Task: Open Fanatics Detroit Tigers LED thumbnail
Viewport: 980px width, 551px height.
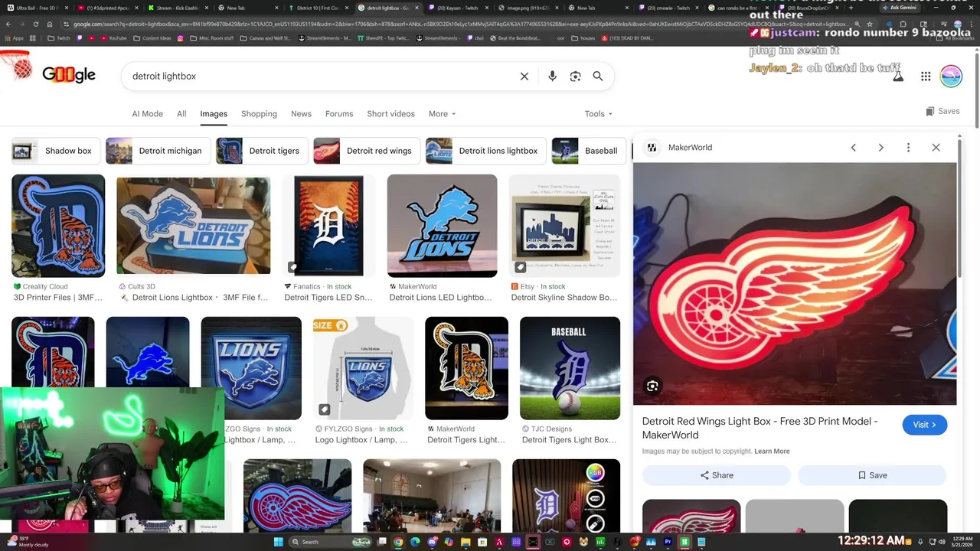Action: (328, 226)
